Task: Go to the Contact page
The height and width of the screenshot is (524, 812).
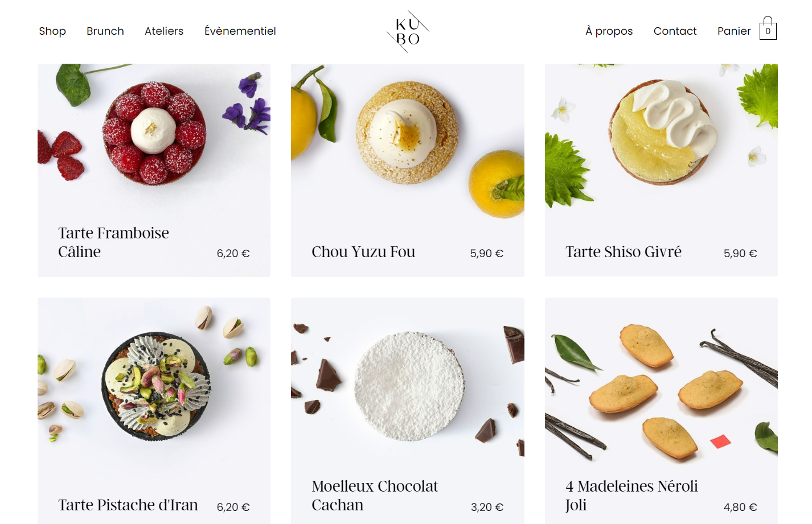Action: click(675, 31)
